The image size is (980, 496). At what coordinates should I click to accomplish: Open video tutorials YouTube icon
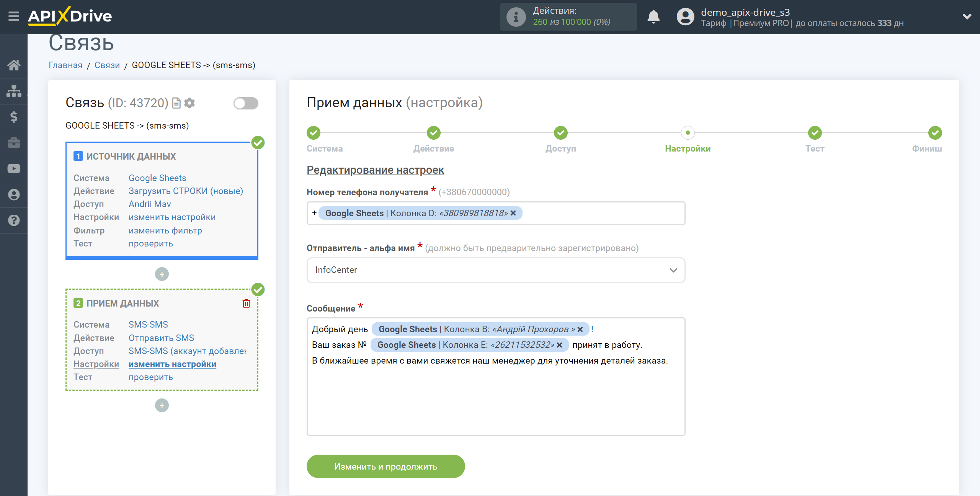tap(14, 169)
